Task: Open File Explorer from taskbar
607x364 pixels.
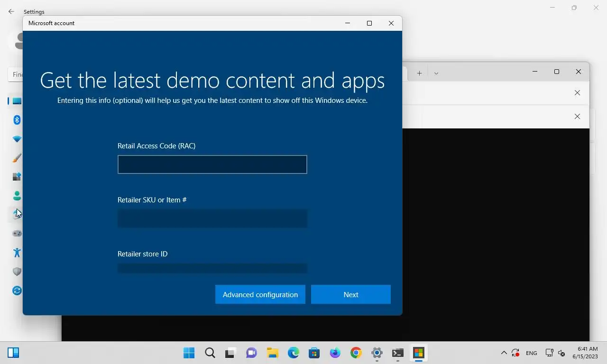Action: [272, 353]
